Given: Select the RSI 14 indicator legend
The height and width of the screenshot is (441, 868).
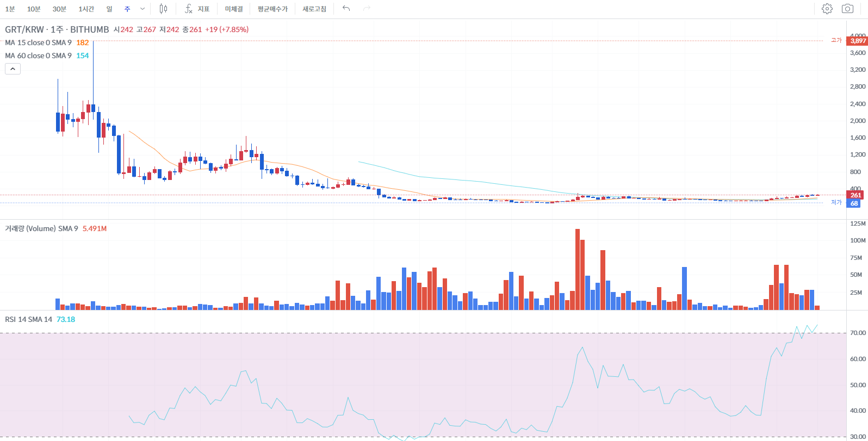Looking at the screenshot, I should click(x=28, y=319).
